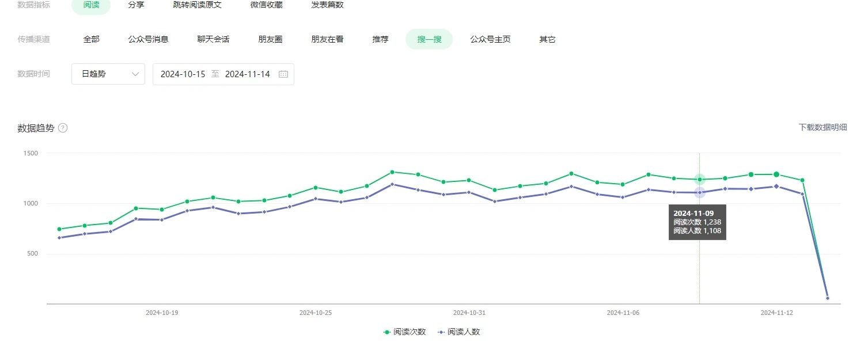Click the highlighted green 2024-11-09 data point
Viewport: 868px width, 342px height.
699,180
